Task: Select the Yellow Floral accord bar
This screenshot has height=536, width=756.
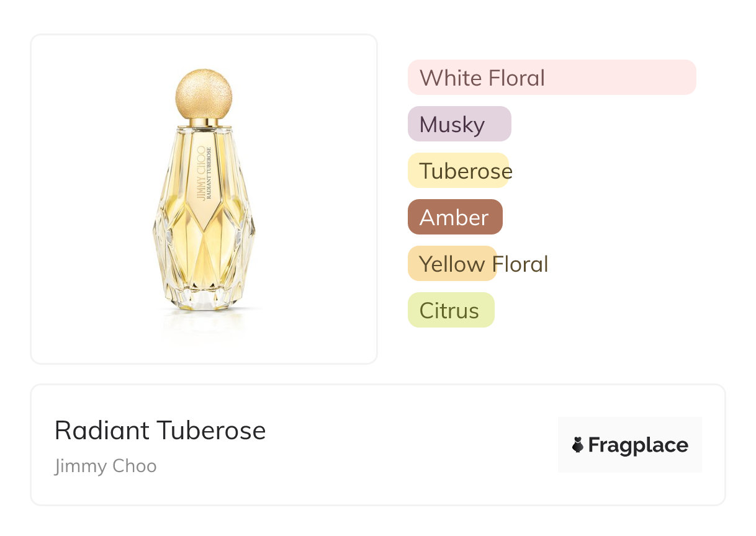Action: coord(452,264)
